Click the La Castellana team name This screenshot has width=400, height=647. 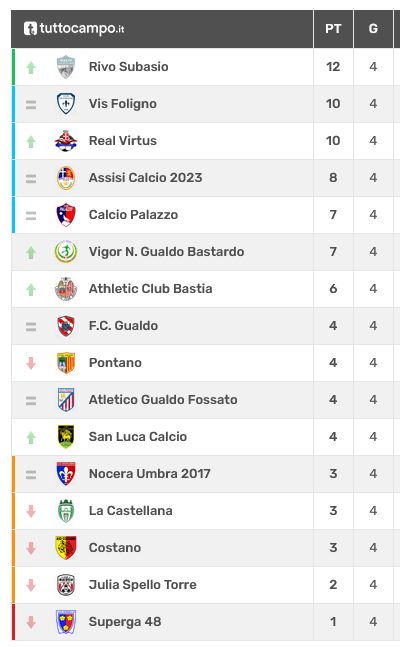coord(130,510)
